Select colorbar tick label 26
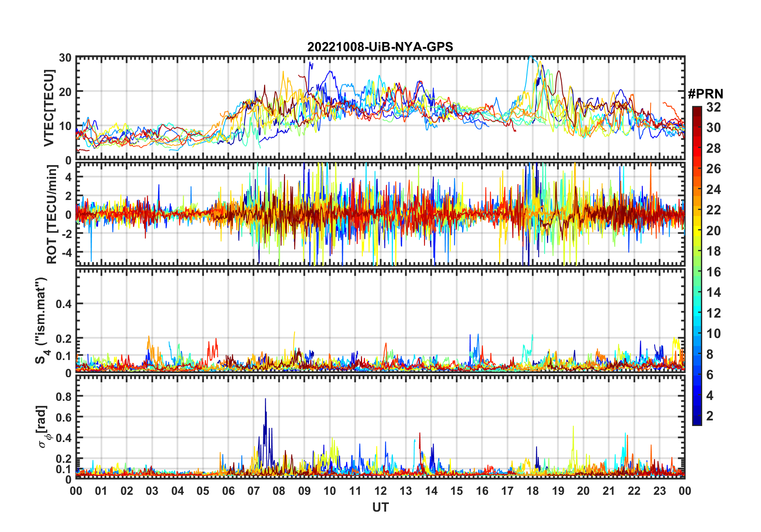The height and width of the screenshot is (532, 761). pos(713,169)
